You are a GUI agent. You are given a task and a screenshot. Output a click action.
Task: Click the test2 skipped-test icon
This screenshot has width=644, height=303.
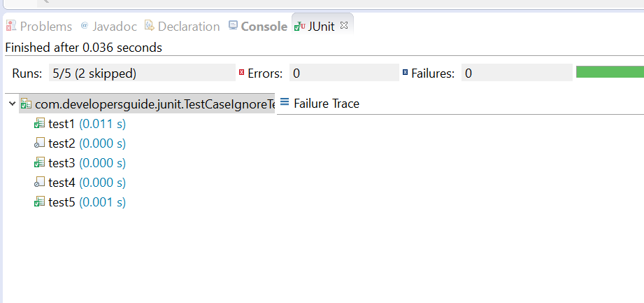tap(40, 143)
